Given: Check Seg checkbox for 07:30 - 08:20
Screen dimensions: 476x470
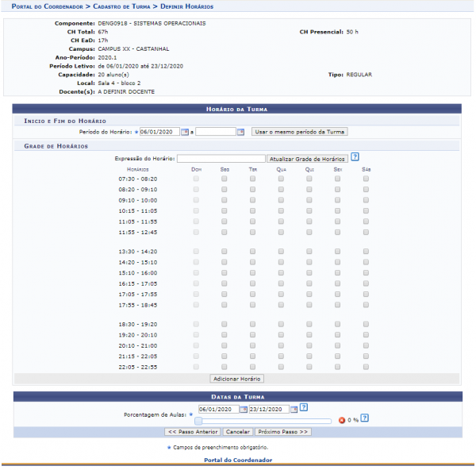Looking at the screenshot, I should click(225, 179).
